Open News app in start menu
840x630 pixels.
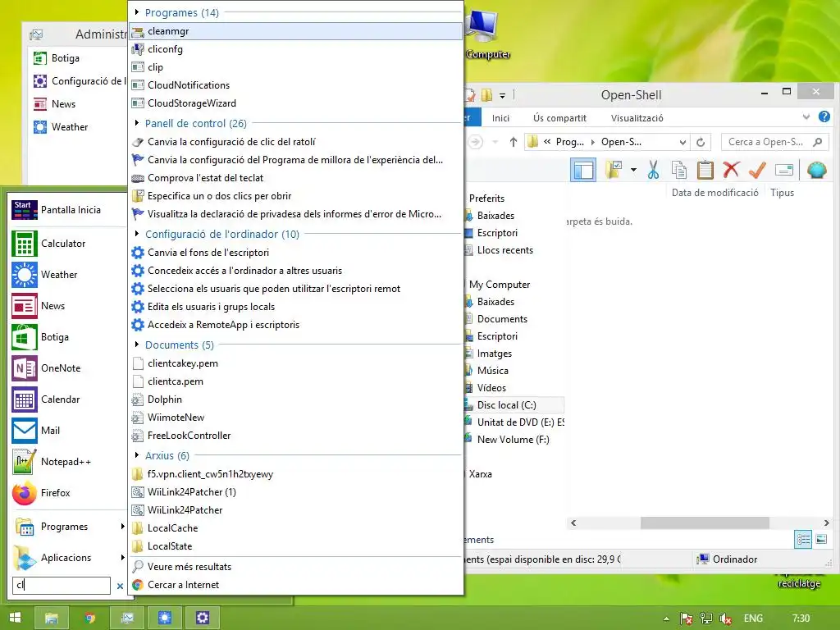pos(68,306)
